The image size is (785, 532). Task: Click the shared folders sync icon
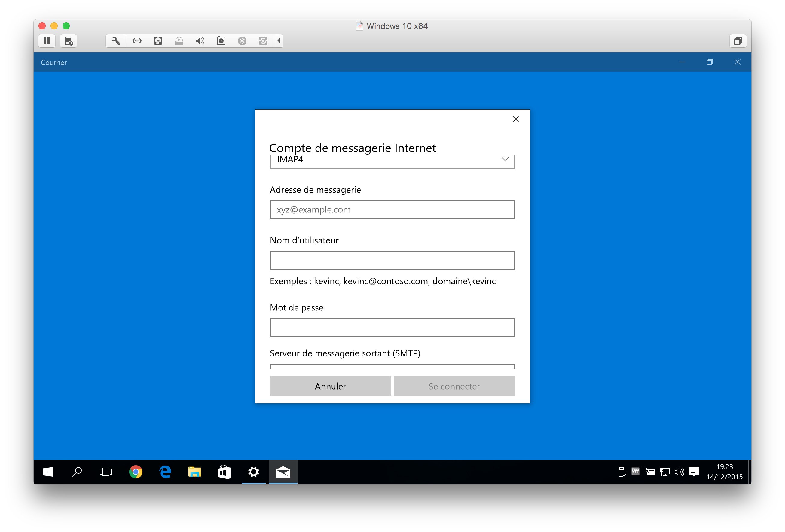[263, 41]
